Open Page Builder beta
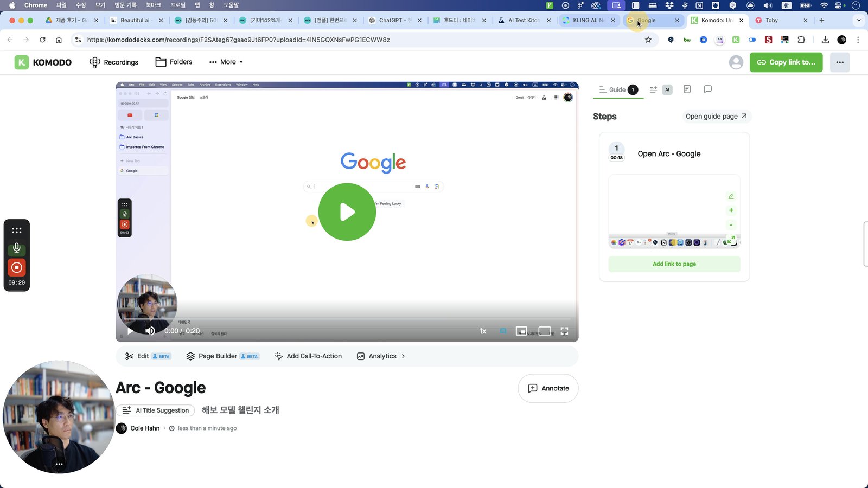This screenshot has width=868, height=488. click(222, 356)
